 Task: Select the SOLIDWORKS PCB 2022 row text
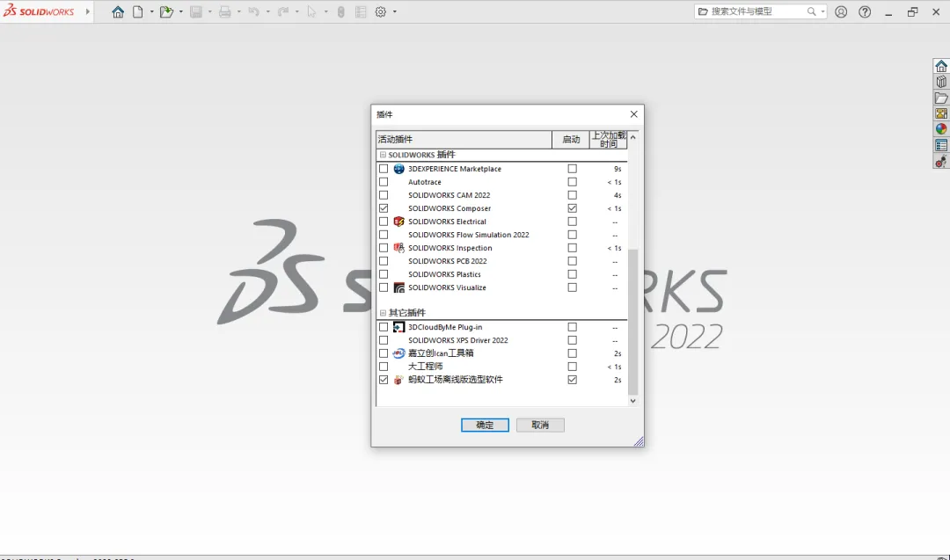[447, 261]
